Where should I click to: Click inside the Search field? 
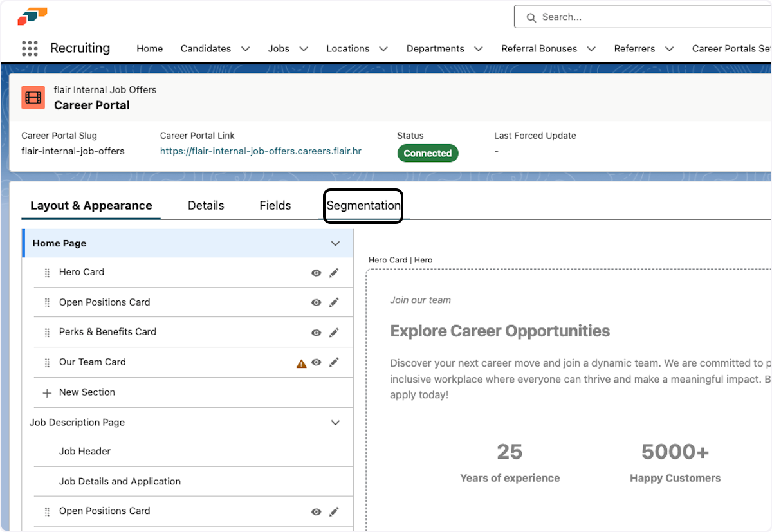(611, 17)
